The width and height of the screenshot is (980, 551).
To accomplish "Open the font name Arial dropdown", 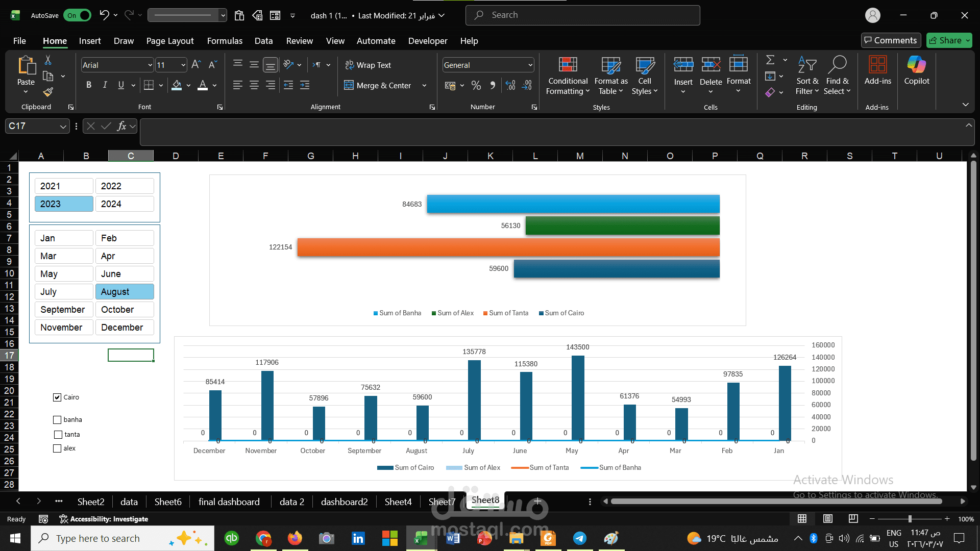I will tap(150, 65).
